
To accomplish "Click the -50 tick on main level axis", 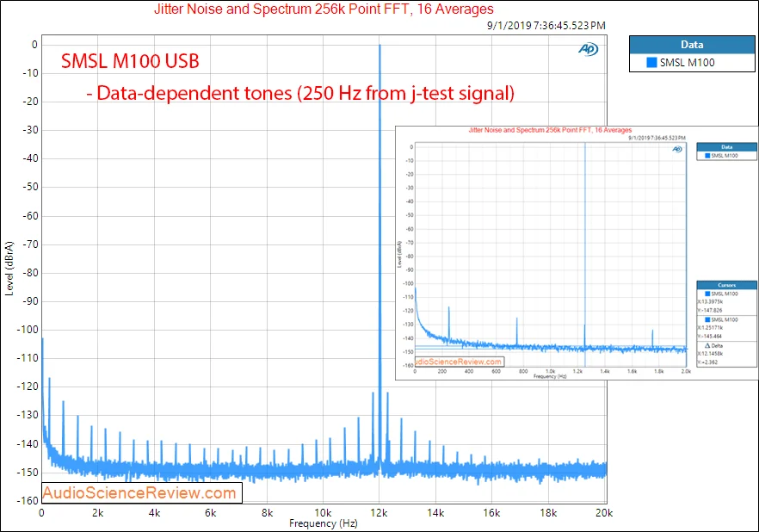I will (x=29, y=187).
